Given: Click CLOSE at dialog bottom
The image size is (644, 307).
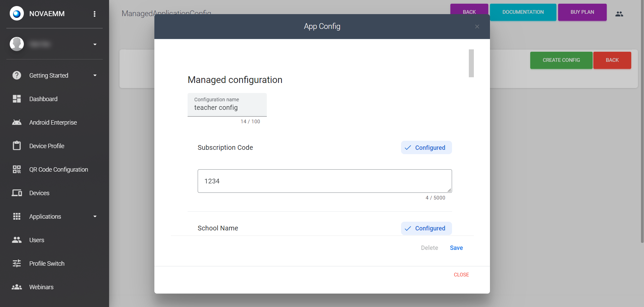Looking at the screenshot, I should click(x=461, y=275).
